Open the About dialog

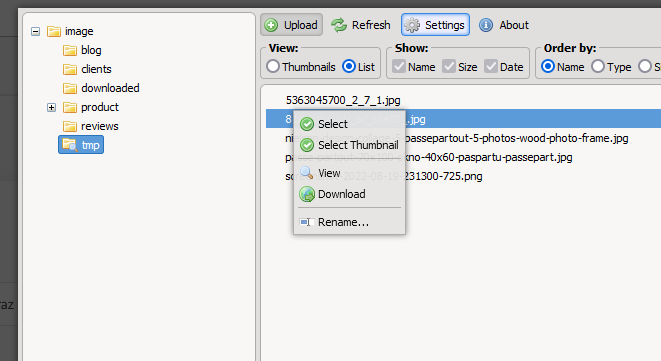click(504, 25)
